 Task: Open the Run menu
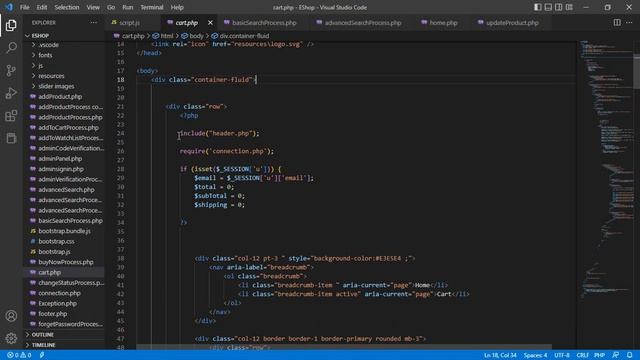(x=127, y=7)
